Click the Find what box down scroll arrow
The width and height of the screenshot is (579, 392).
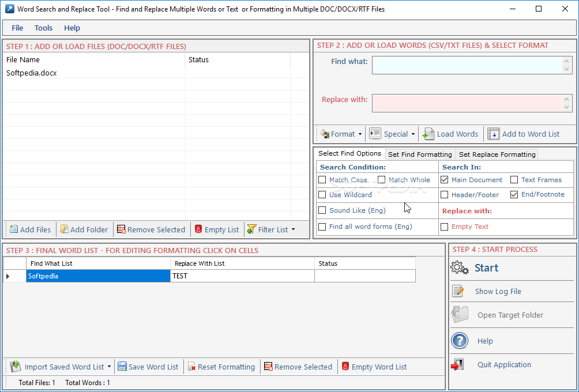[567, 69]
